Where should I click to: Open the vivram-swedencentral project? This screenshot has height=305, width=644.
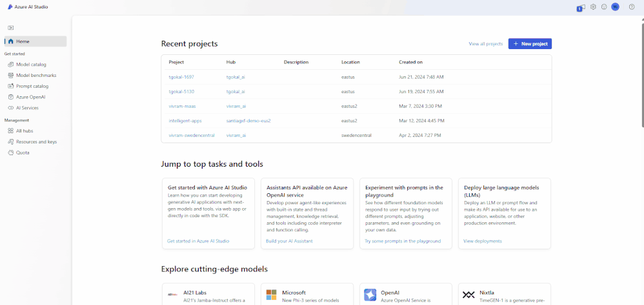click(x=192, y=135)
